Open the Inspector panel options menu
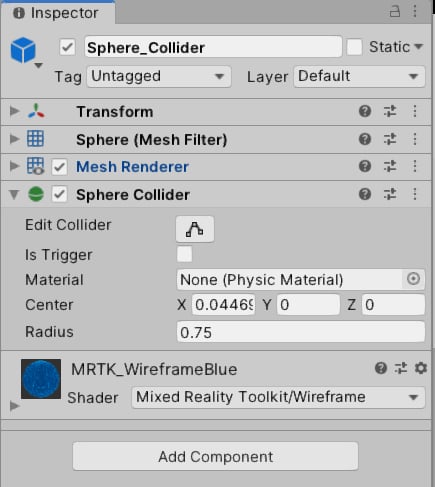The width and height of the screenshot is (435, 487). [x=415, y=12]
